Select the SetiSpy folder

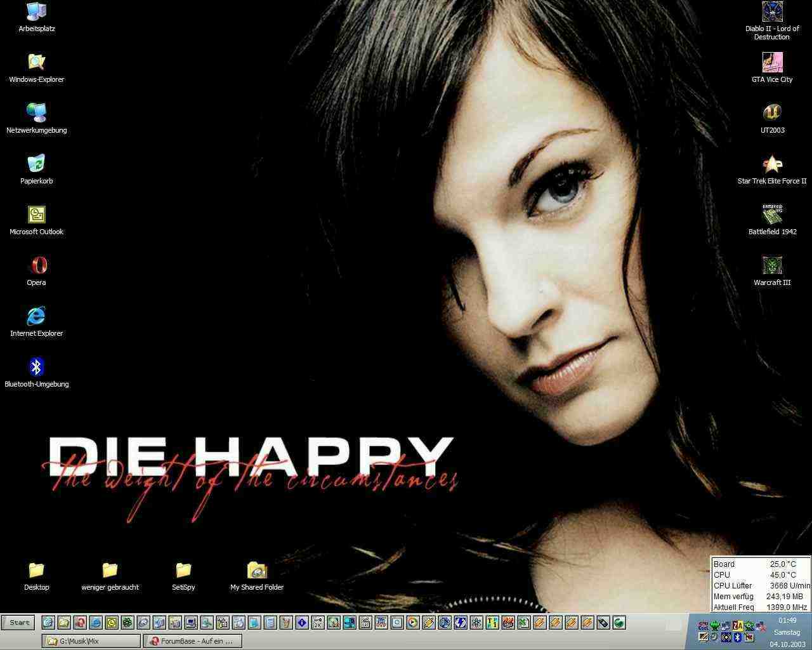(183, 576)
